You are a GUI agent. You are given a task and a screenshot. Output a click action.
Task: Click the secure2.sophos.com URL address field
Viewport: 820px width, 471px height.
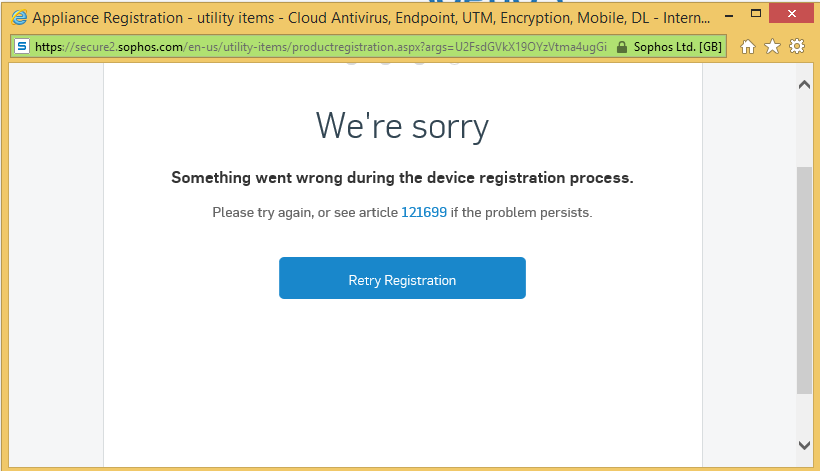(321, 47)
